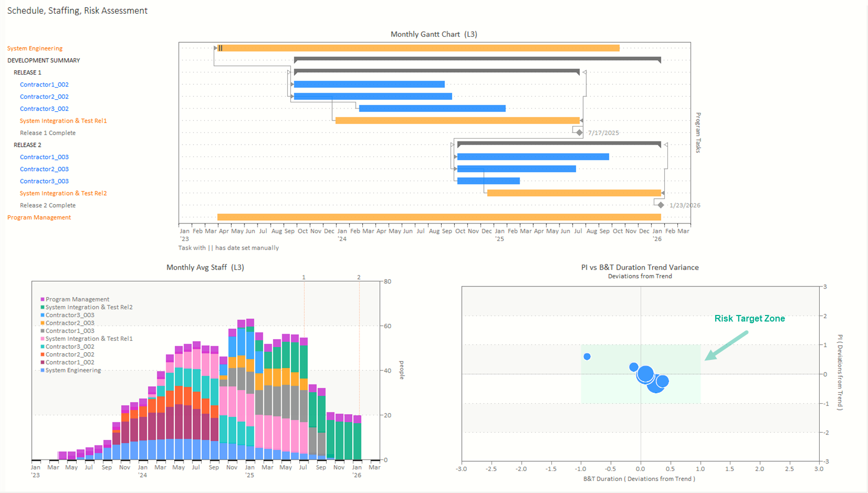868x493 pixels.
Task: Click the DEVELOPMENT SUMMARY row label
Action: pyautogui.click(x=43, y=60)
